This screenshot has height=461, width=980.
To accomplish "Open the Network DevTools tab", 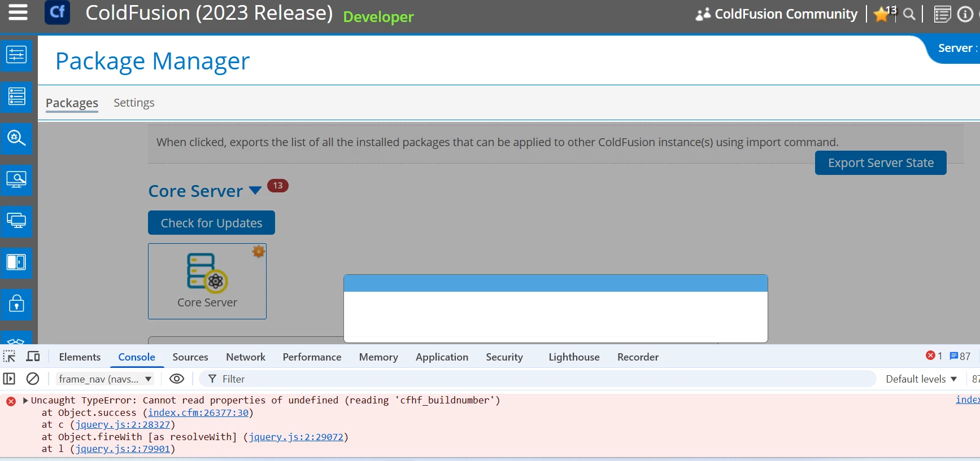I will (246, 357).
